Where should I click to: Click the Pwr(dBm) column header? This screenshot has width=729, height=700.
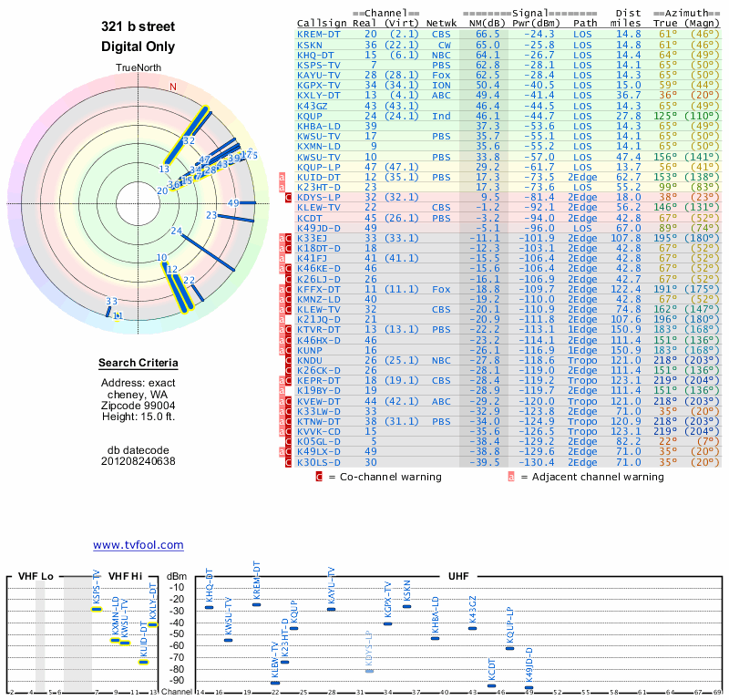536,24
